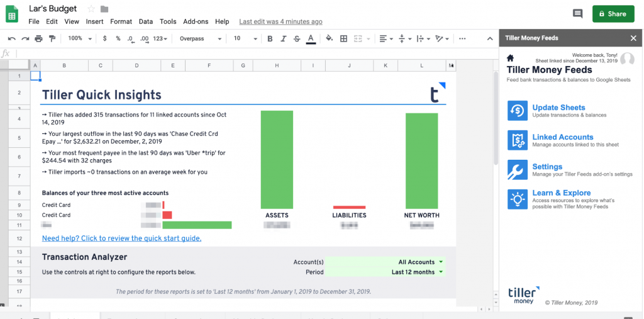Open the font size 10 dropdown
Screen dimensions: 644x319
tap(245, 38)
